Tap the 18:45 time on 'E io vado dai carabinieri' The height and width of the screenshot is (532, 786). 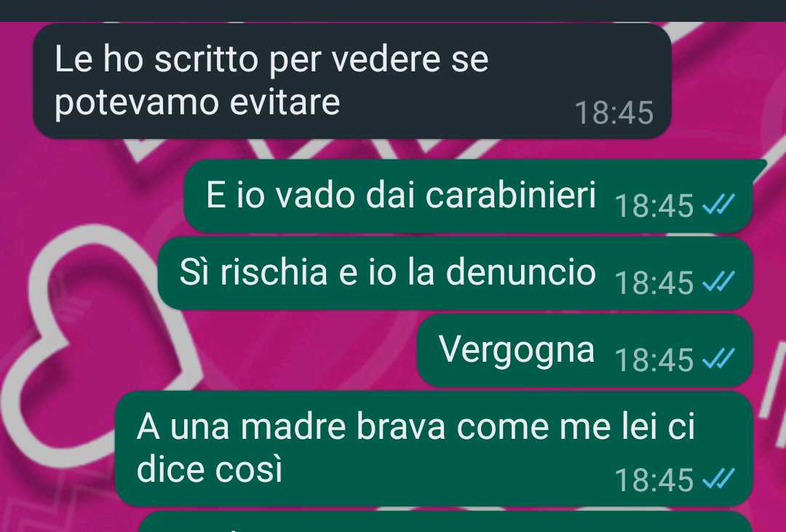[654, 205]
